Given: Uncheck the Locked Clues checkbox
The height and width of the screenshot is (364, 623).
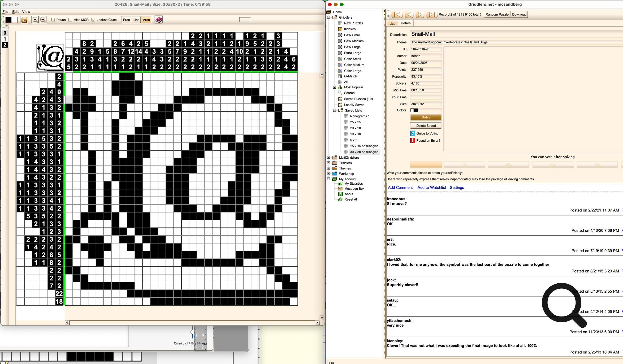Looking at the screenshot, I should 93,20.
